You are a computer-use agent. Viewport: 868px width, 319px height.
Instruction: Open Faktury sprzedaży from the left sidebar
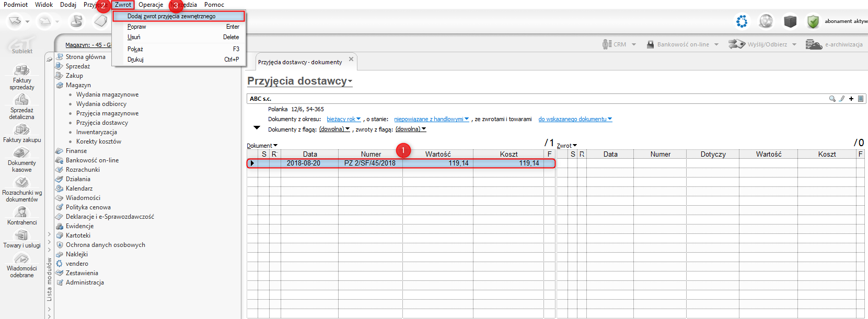pyautogui.click(x=22, y=76)
